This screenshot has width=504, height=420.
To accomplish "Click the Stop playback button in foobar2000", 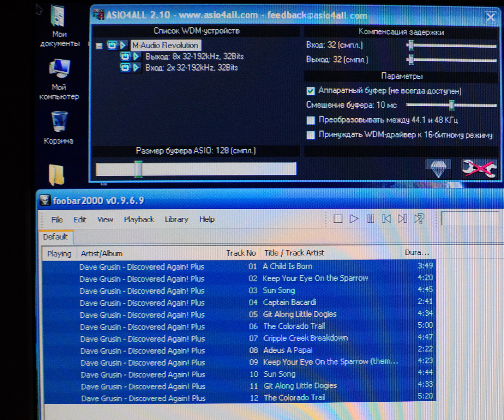I will point(338,219).
